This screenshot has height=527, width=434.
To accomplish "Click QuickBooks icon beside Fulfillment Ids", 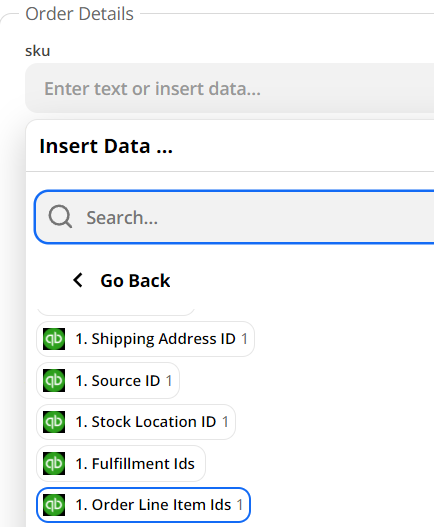I will point(54,463).
